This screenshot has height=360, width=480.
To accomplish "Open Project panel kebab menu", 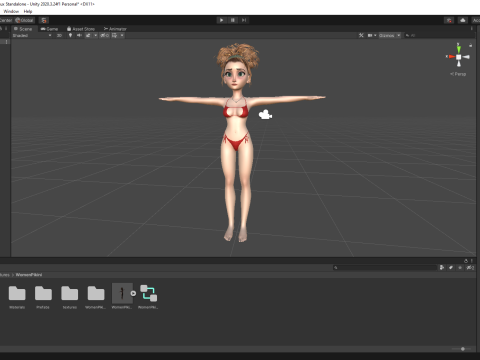I will point(472,261).
